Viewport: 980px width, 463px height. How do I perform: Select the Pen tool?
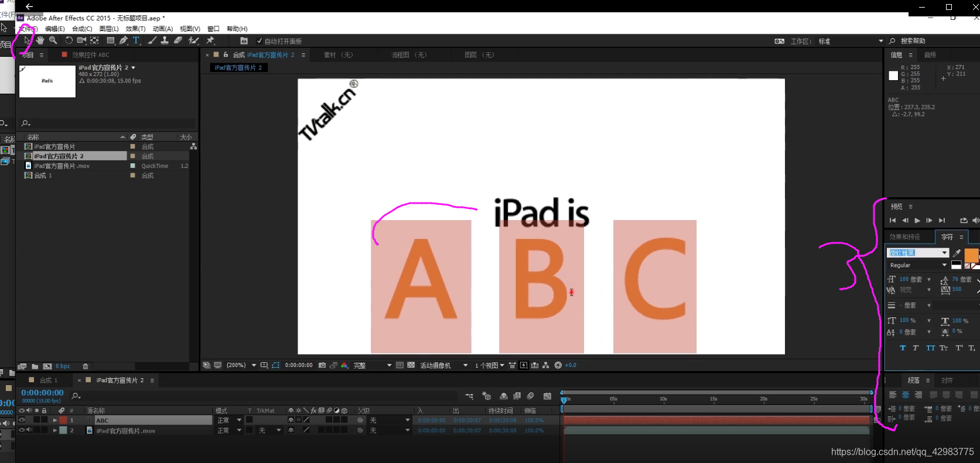123,40
